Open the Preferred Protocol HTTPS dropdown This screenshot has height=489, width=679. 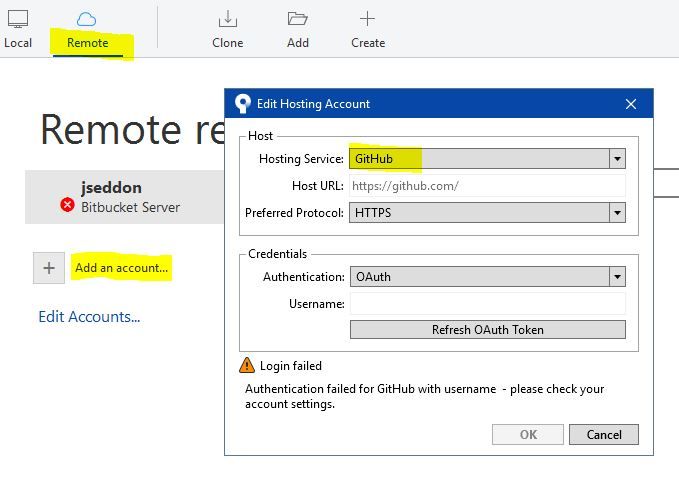[x=487, y=213]
